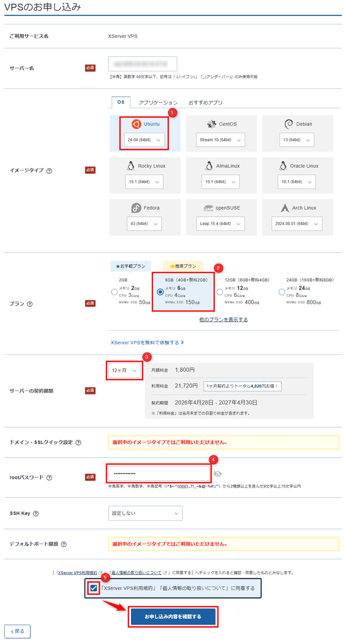Click the Debian swirl logo

click(x=288, y=124)
